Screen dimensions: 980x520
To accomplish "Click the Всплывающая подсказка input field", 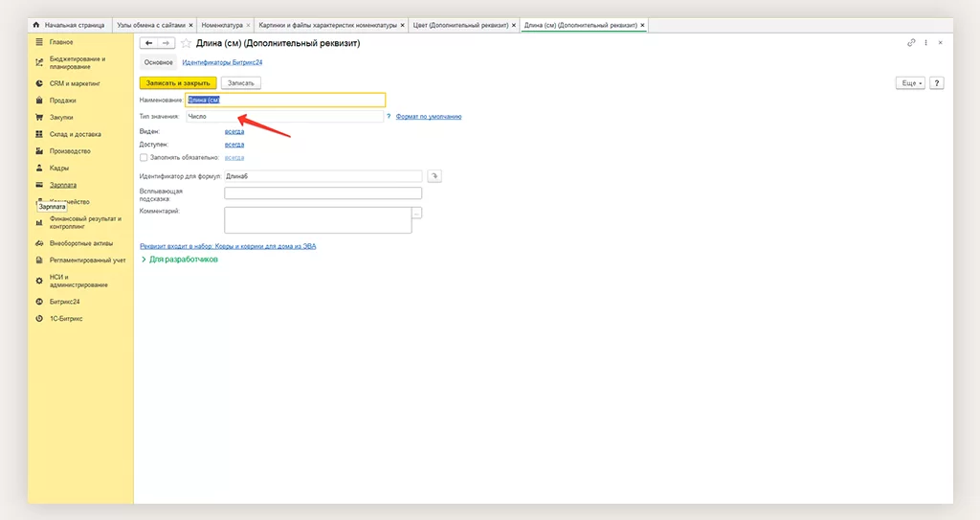I will pyautogui.click(x=323, y=192).
